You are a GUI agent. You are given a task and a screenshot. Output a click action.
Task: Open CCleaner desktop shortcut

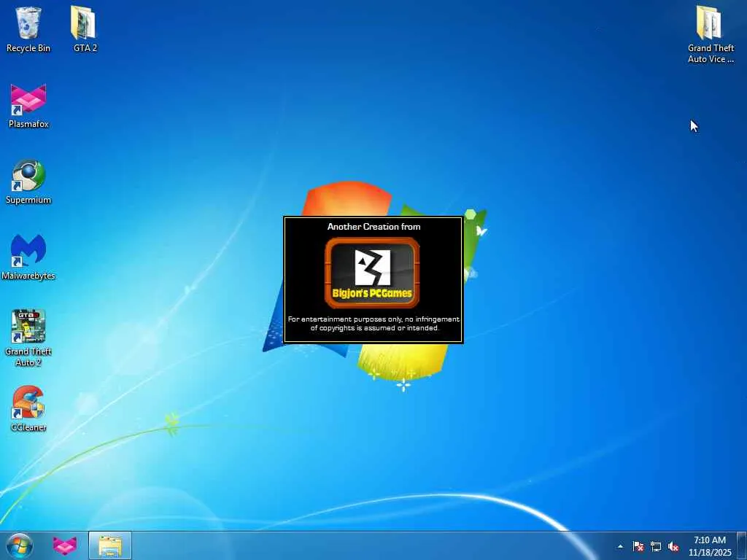[x=28, y=408]
